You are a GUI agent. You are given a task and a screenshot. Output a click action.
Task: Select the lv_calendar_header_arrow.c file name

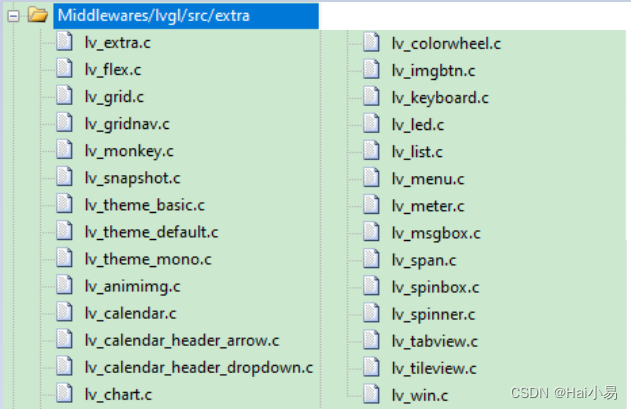coord(182,340)
